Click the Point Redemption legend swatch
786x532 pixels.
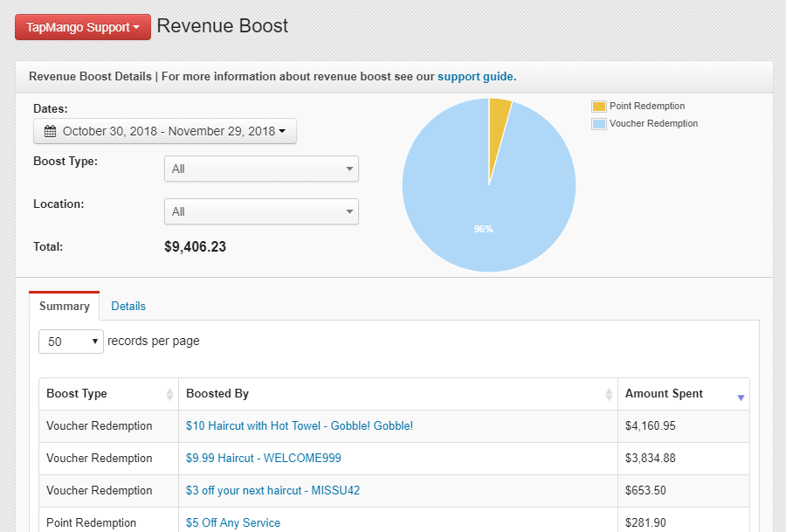(598, 107)
